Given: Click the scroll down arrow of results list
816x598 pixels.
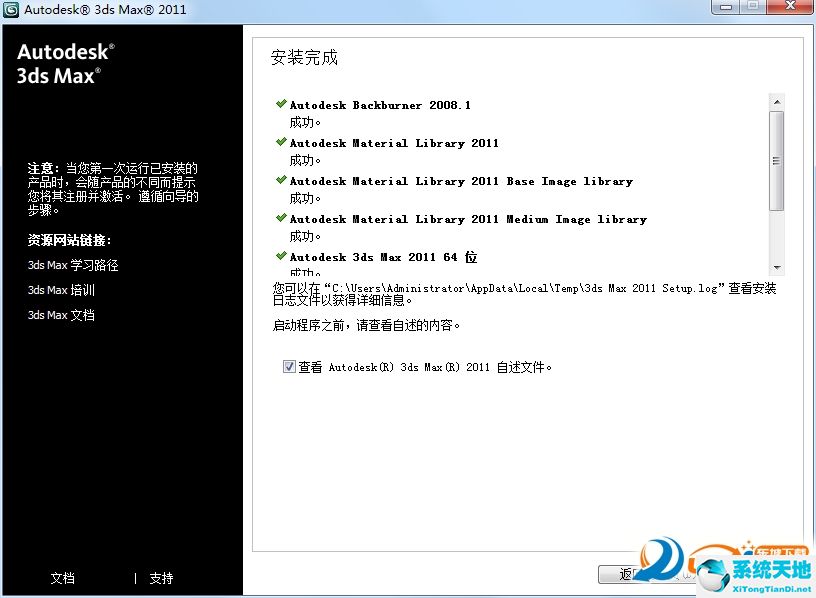Looking at the screenshot, I should (x=776, y=268).
